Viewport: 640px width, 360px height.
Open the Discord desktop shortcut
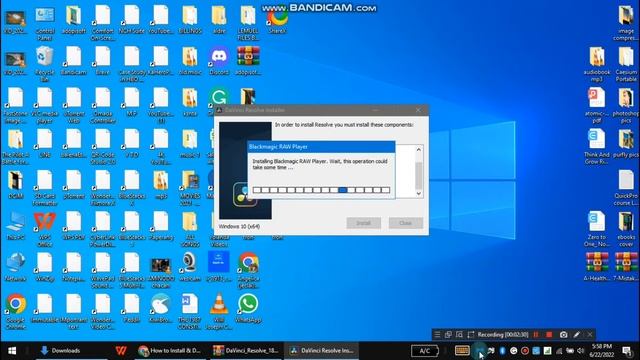[219, 60]
